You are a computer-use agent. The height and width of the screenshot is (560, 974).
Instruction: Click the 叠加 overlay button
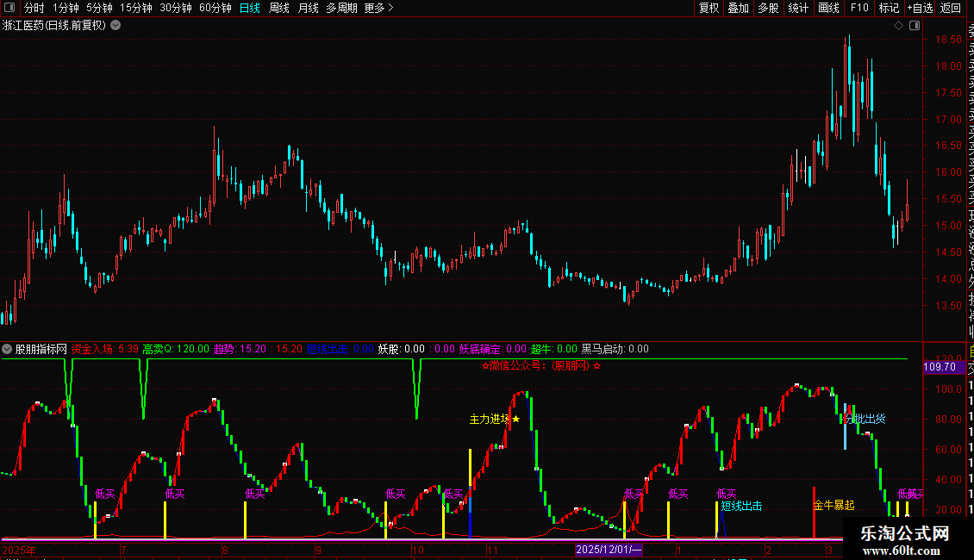739,8
